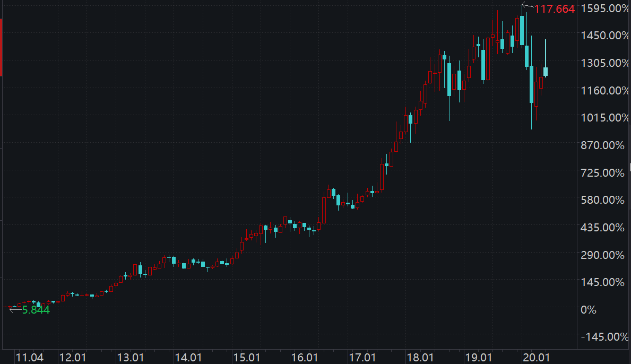Click the 1595.00% label on the percent axis

click(x=604, y=8)
